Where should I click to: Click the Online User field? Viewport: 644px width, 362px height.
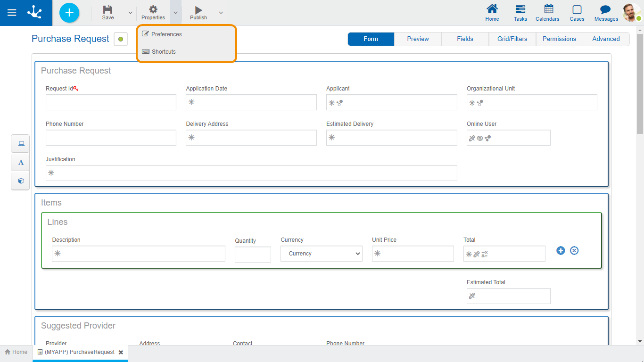click(x=509, y=138)
